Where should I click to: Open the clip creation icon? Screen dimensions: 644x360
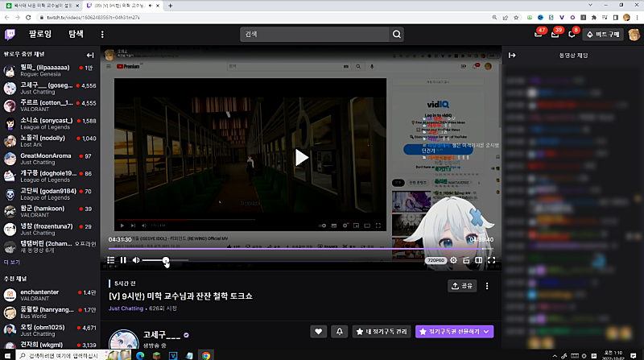466,260
